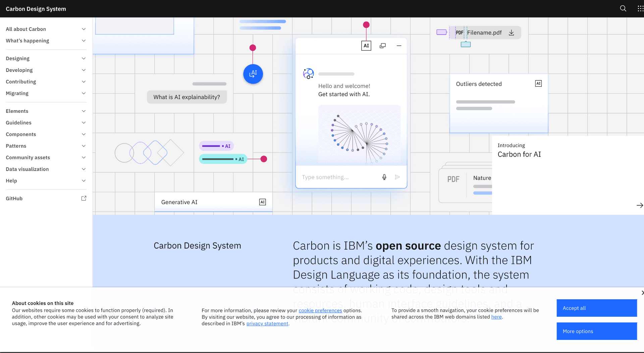Expand the Developing menu
This screenshot has width=644, height=353.
(x=46, y=70)
